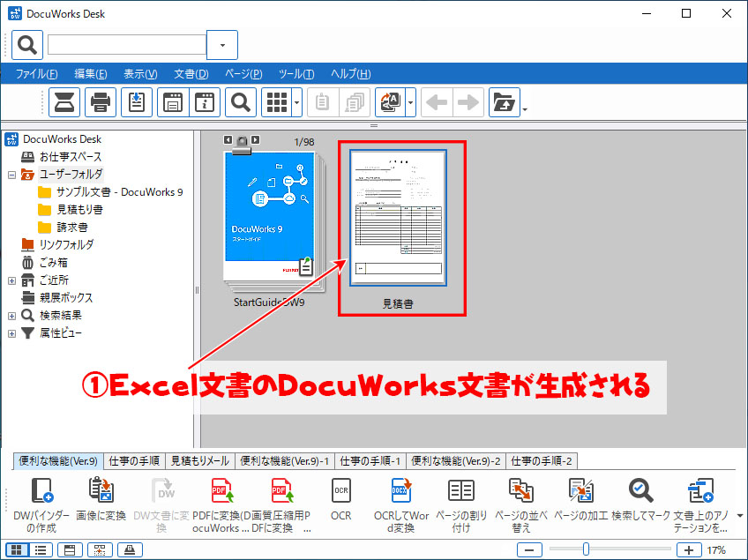Image resolution: width=748 pixels, height=560 pixels.
Task: Click 検索してマーク tool icon
Action: [640, 490]
